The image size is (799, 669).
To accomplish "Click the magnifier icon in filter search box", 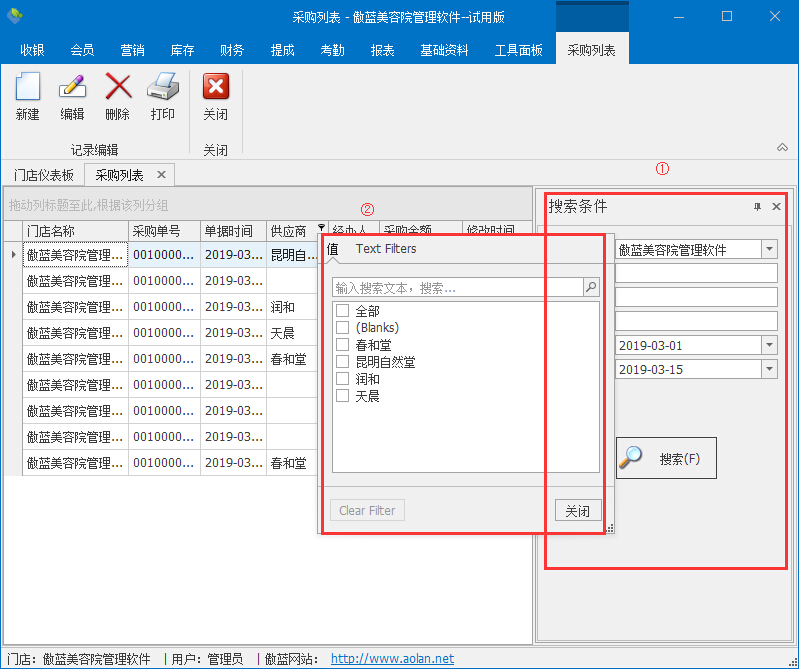I will coord(591,288).
